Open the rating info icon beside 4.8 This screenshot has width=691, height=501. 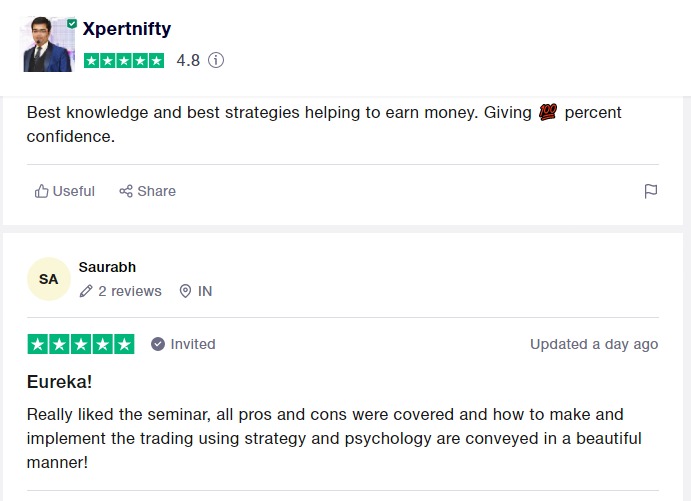pyautogui.click(x=216, y=60)
